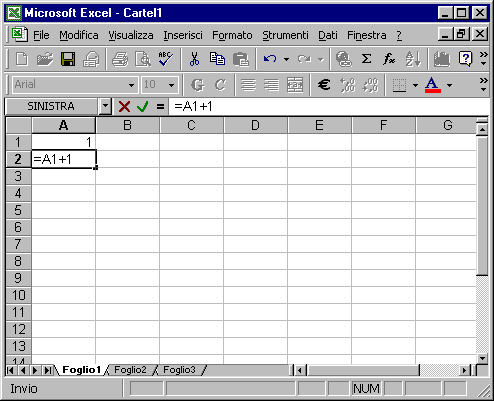Open the font size 10 dropdown
494x401 pixels.
[x=172, y=85]
